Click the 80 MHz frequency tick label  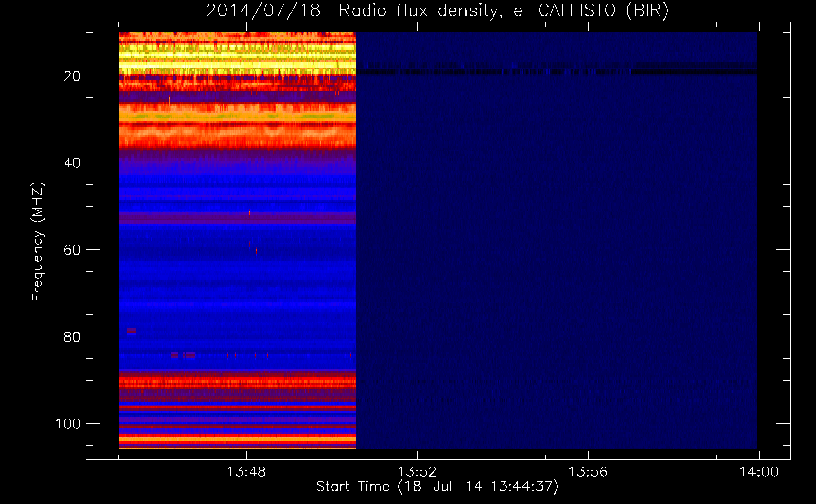tap(72, 337)
